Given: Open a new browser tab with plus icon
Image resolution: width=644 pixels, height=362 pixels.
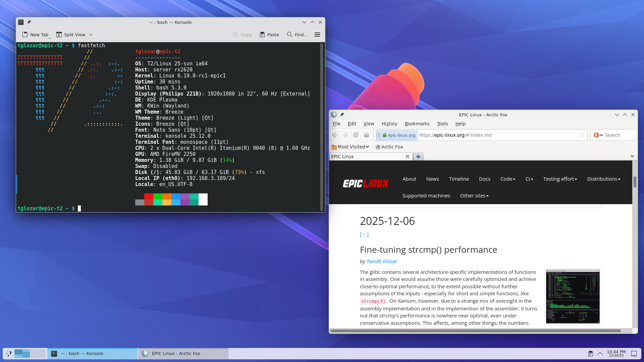Looking at the screenshot, I should coord(418,157).
